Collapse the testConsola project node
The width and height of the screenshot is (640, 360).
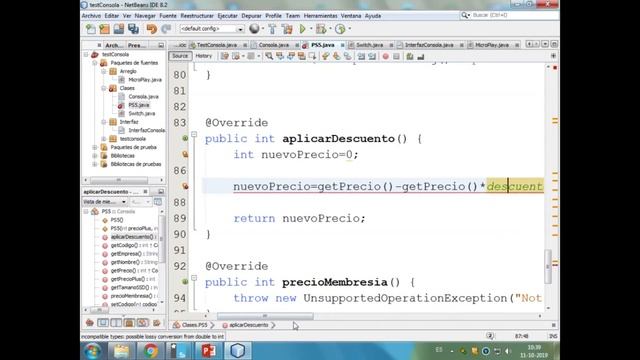click(x=86, y=54)
